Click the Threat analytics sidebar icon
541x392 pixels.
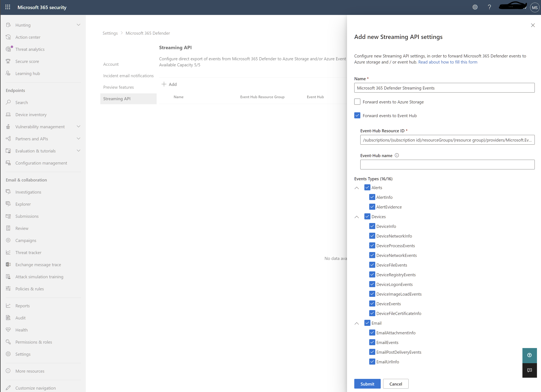coord(8,49)
